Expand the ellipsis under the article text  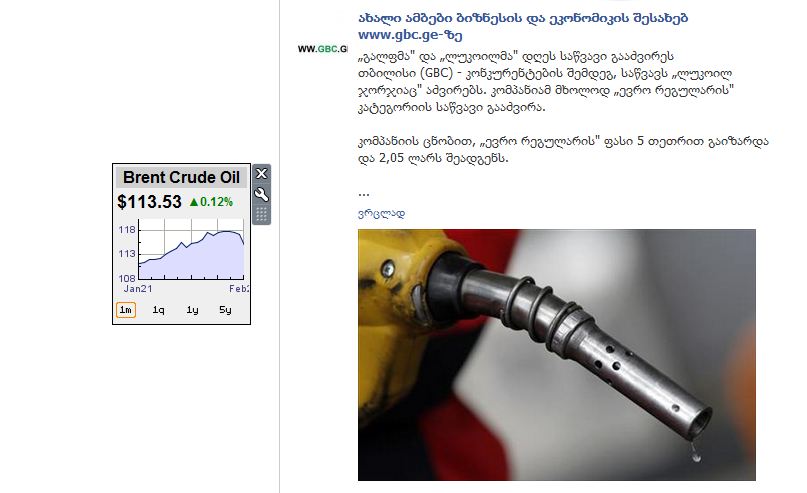[363, 193]
